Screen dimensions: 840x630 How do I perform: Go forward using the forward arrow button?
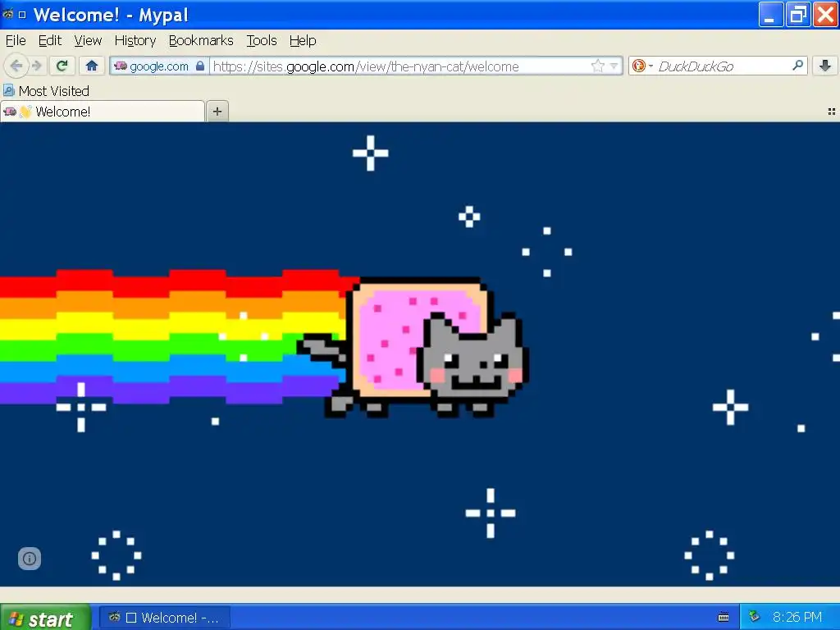pyautogui.click(x=37, y=66)
